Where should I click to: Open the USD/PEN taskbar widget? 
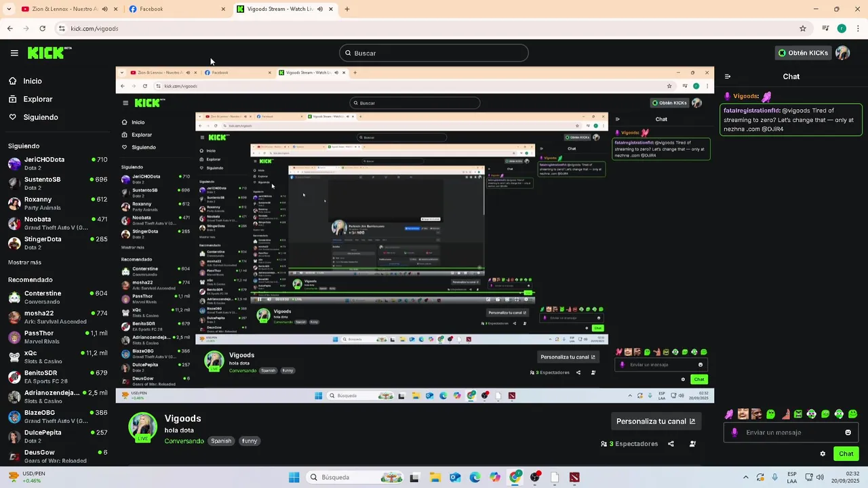(x=26, y=477)
